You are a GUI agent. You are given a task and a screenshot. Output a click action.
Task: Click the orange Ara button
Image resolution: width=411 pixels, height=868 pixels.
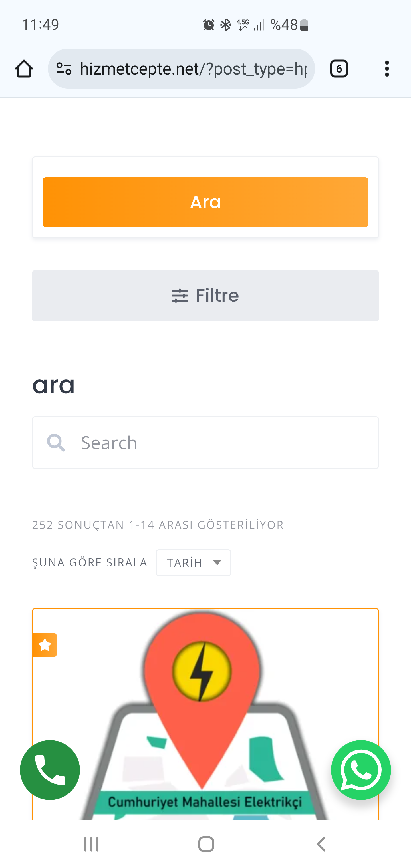pos(205,202)
